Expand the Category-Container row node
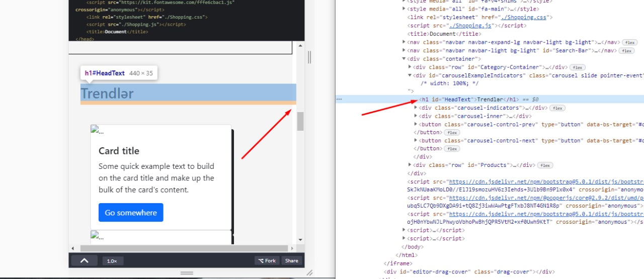644x279 pixels. 410,67
